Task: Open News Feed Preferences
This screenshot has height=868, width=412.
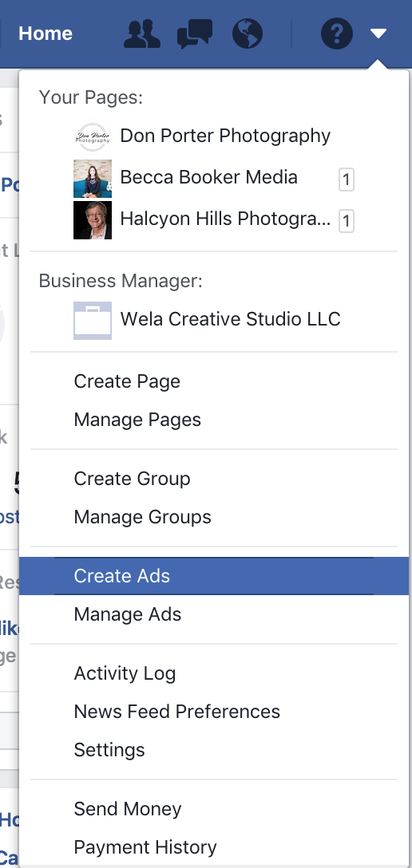Action: point(177,712)
